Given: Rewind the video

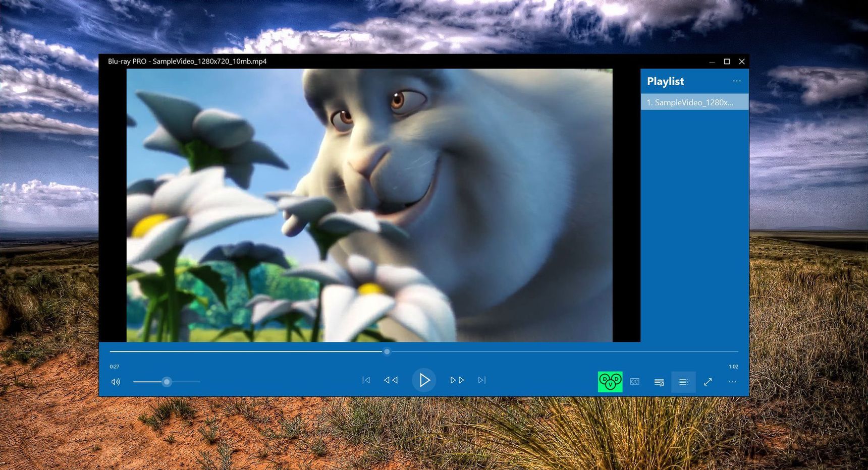Looking at the screenshot, I should point(391,380).
